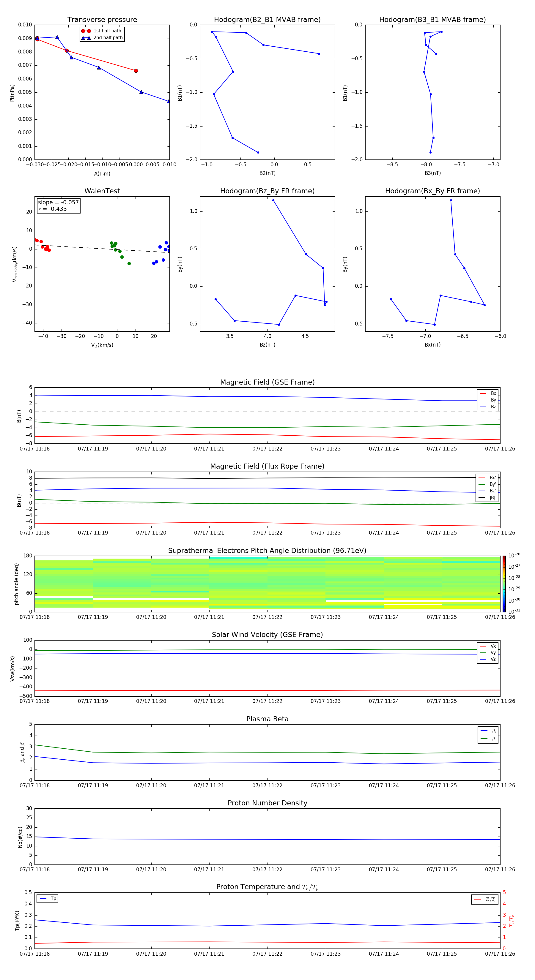Click the red "Te/Tp" legend box
Screen dimensions: 535x980
point(485,900)
